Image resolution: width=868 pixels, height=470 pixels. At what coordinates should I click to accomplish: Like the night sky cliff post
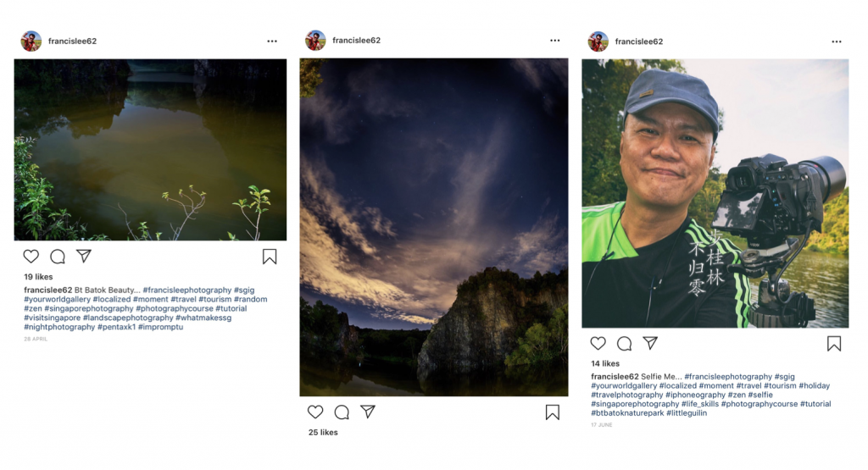(x=315, y=412)
